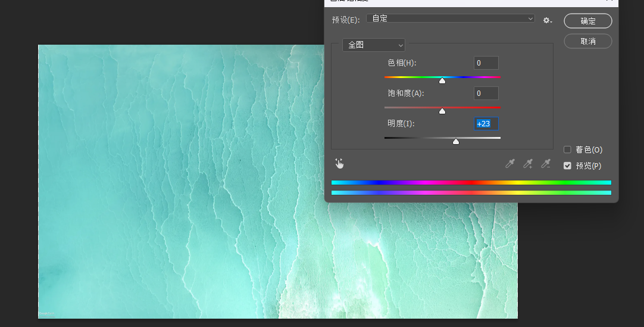The width and height of the screenshot is (644, 327).
Task: Click the lower adjusted color spectrum bar
Action: coord(471,192)
